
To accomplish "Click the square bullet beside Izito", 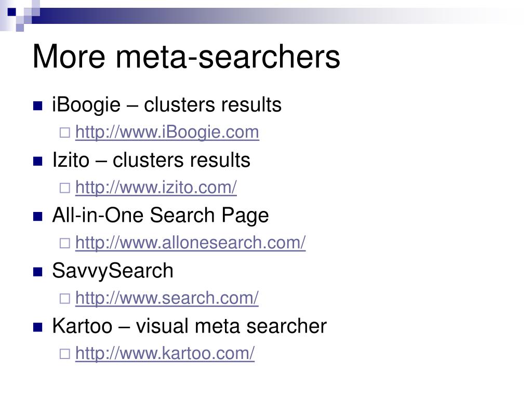I will (37, 161).
